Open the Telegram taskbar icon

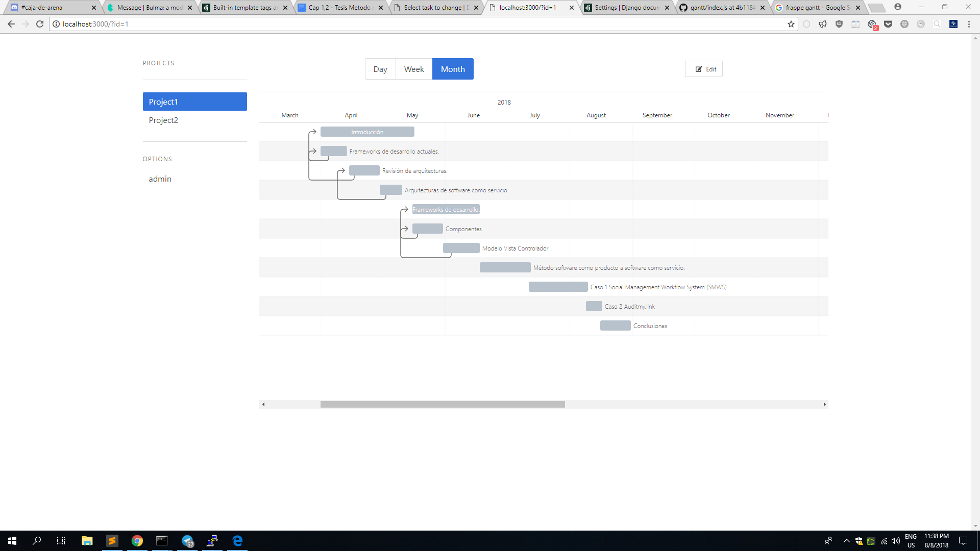[187, 541]
